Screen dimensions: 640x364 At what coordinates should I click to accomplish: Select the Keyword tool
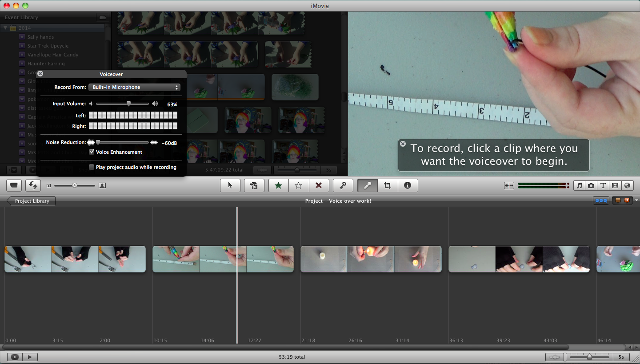[343, 185]
